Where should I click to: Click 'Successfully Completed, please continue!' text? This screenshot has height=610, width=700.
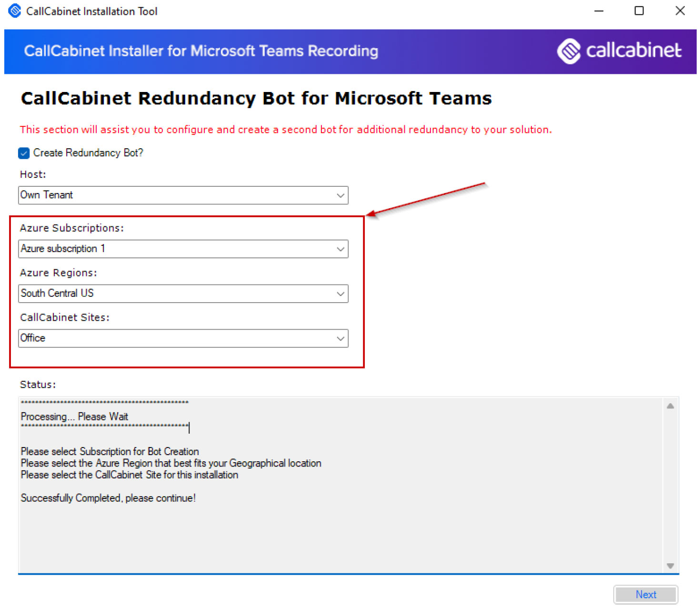(x=108, y=498)
